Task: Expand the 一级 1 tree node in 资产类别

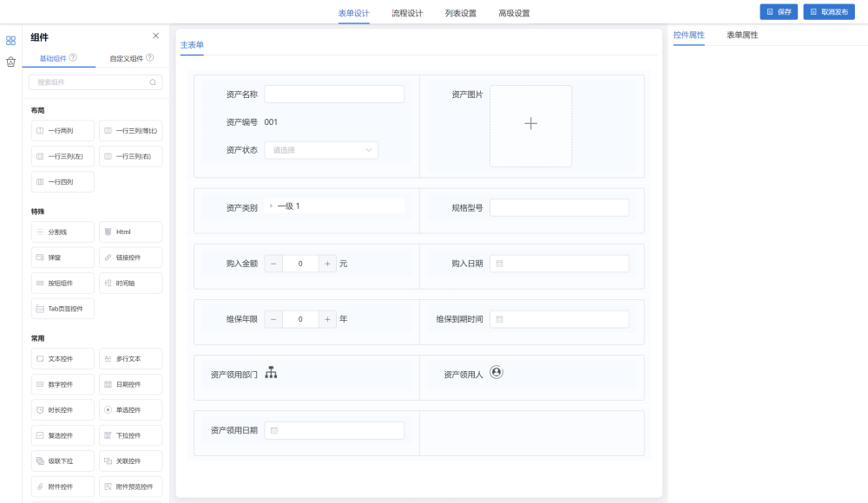Action: [271, 206]
